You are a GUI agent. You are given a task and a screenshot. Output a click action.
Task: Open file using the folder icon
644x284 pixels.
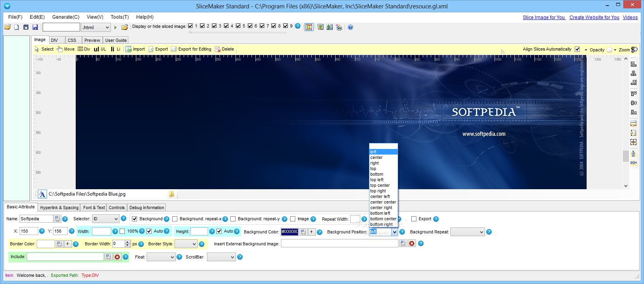coord(8,27)
